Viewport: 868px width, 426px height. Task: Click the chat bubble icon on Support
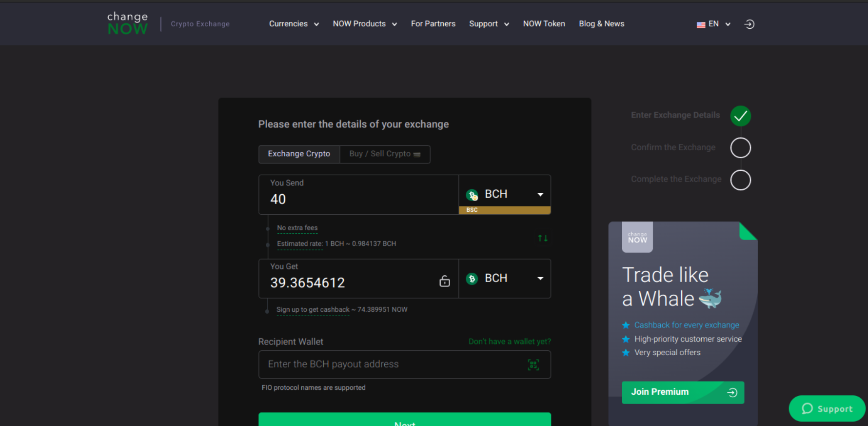point(808,408)
